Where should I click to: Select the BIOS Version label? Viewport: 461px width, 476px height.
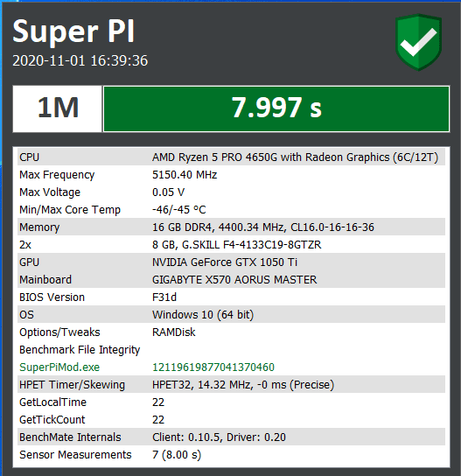52,297
